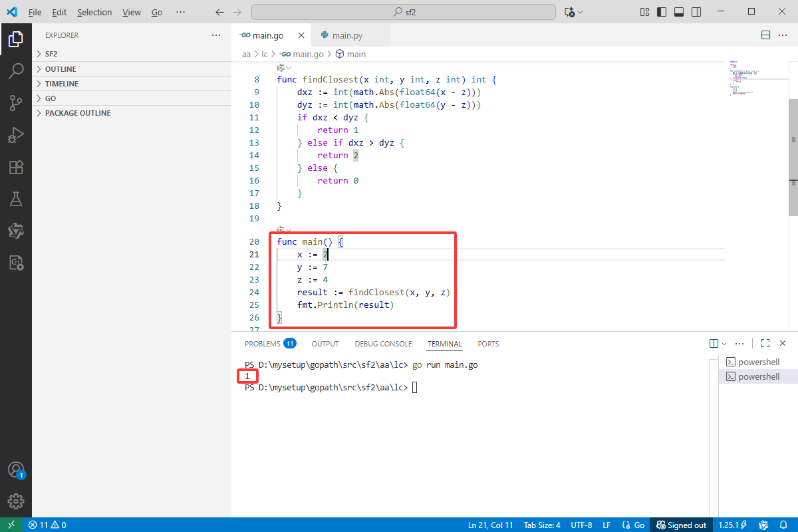Click Tab Size: 4 in status bar

pos(542,525)
